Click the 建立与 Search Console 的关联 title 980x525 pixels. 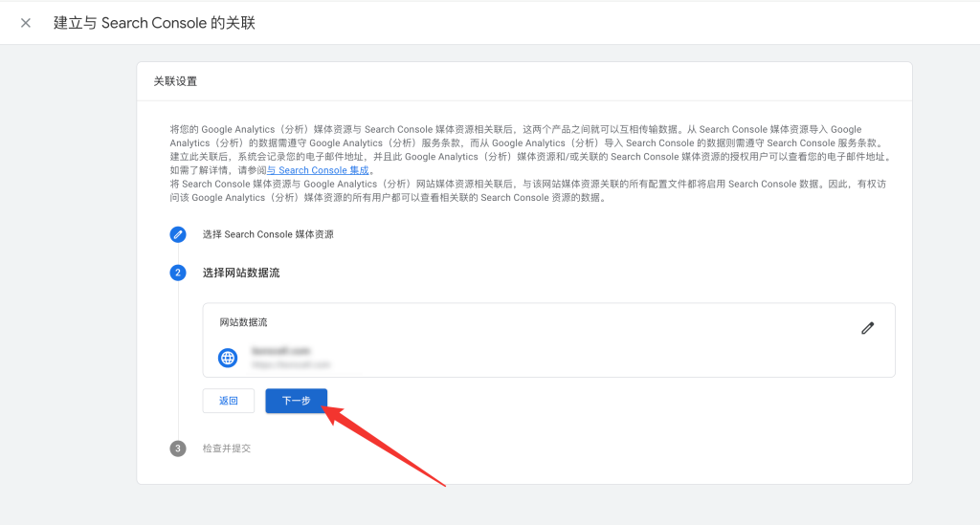coord(154,23)
